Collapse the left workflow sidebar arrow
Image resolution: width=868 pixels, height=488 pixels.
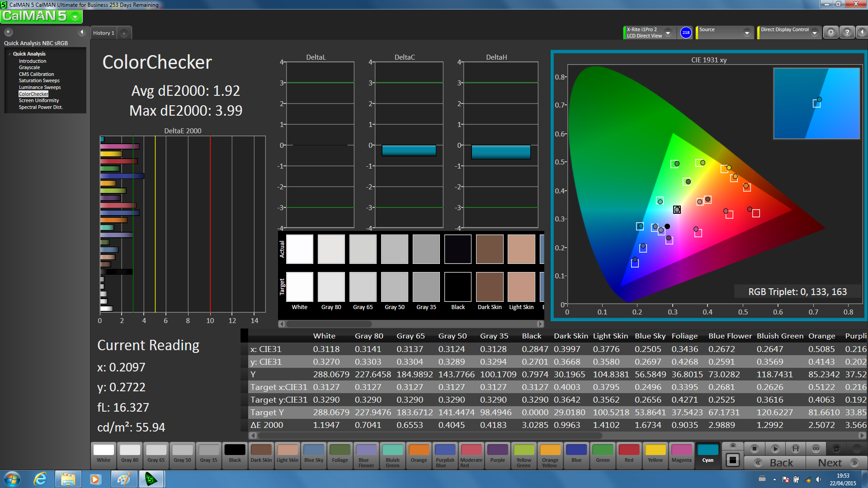point(82,32)
